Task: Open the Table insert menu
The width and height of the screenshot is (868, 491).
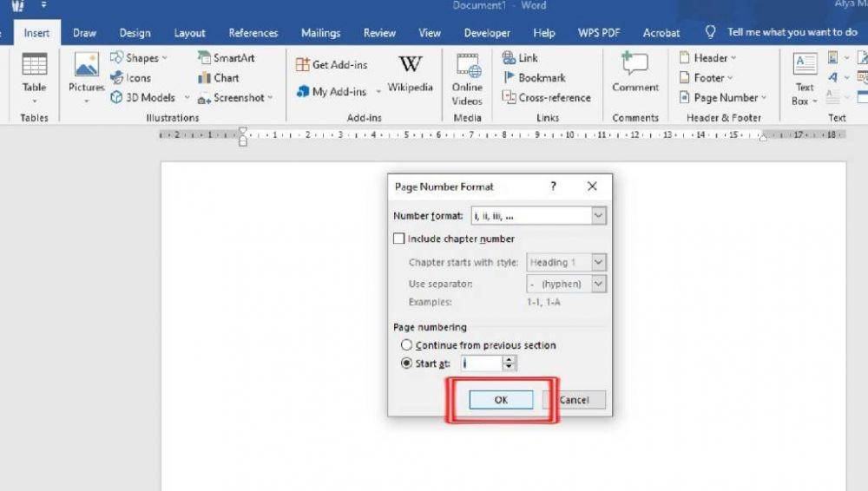Action: click(34, 78)
